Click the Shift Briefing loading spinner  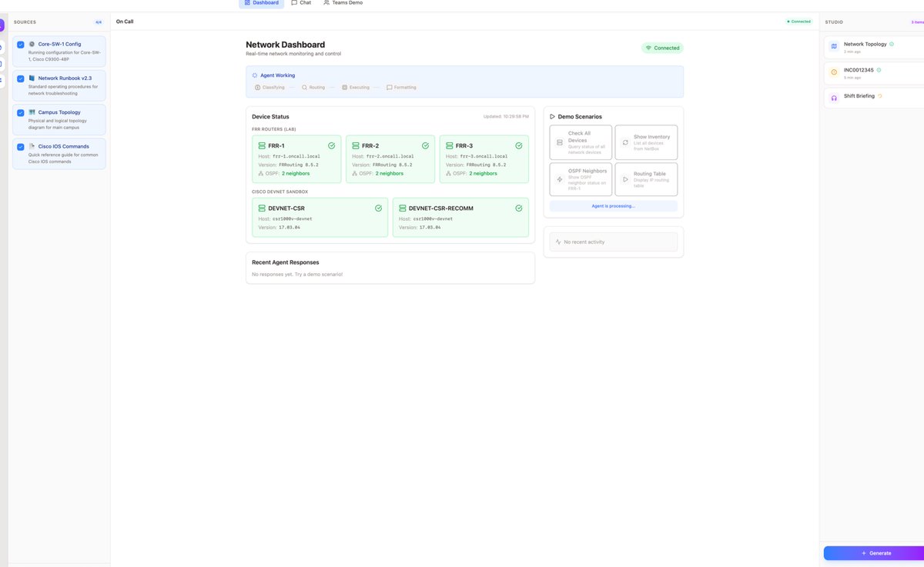click(x=880, y=96)
